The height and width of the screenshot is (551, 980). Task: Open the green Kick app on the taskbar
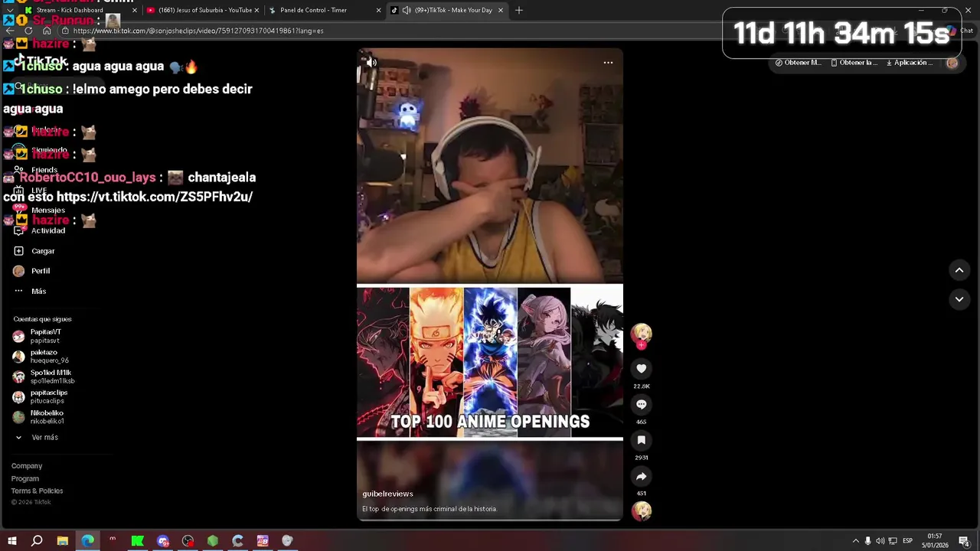click(x=138, y=541)
